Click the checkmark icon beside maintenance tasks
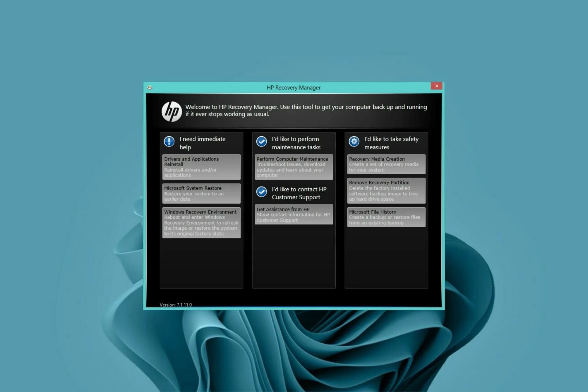Viewport: 588px width, 392px height. click(x=262, y=141)
